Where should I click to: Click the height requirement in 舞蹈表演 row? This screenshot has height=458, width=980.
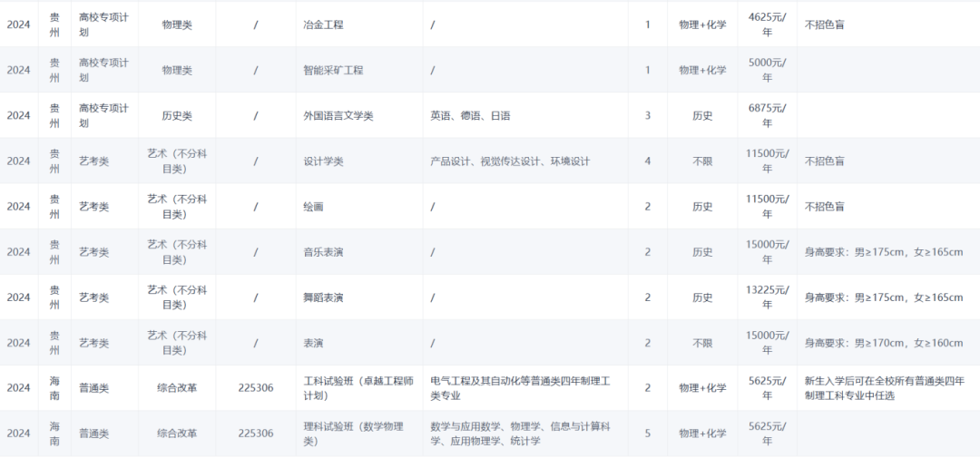(x=884, y=298)
